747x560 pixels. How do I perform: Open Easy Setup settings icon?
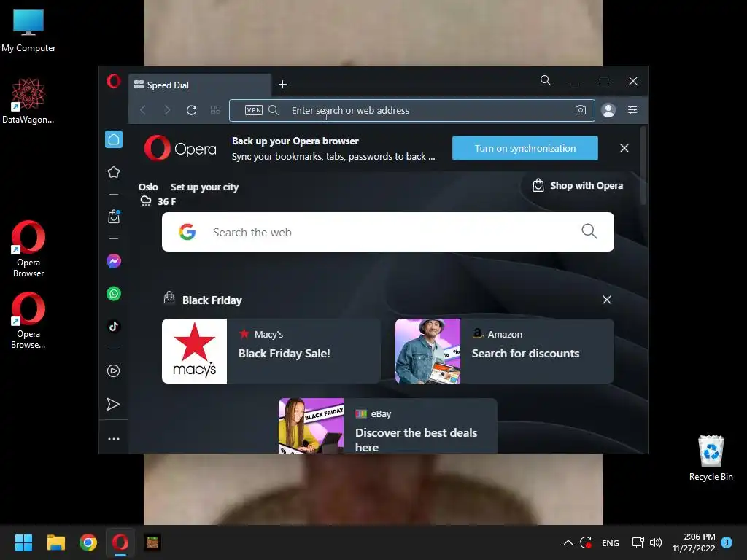point(632,110)
